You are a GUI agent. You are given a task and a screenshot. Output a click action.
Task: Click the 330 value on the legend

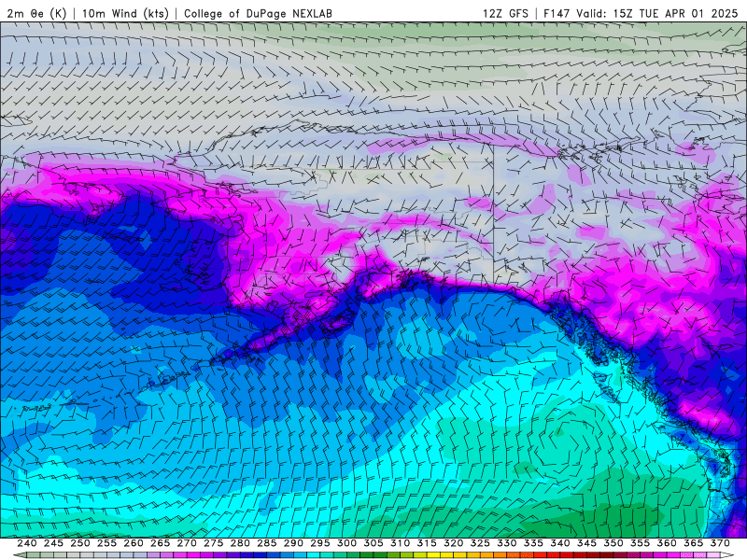pyautogui.click(x=507, y=543)
